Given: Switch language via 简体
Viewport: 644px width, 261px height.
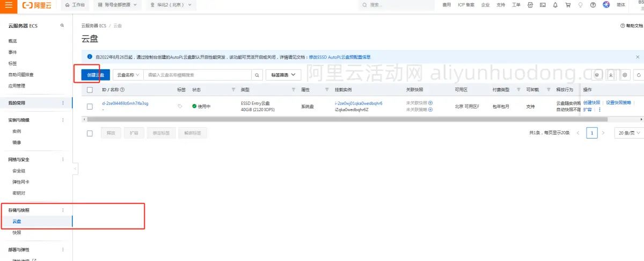Looking at the screenshot, I should tap(621, 5).
